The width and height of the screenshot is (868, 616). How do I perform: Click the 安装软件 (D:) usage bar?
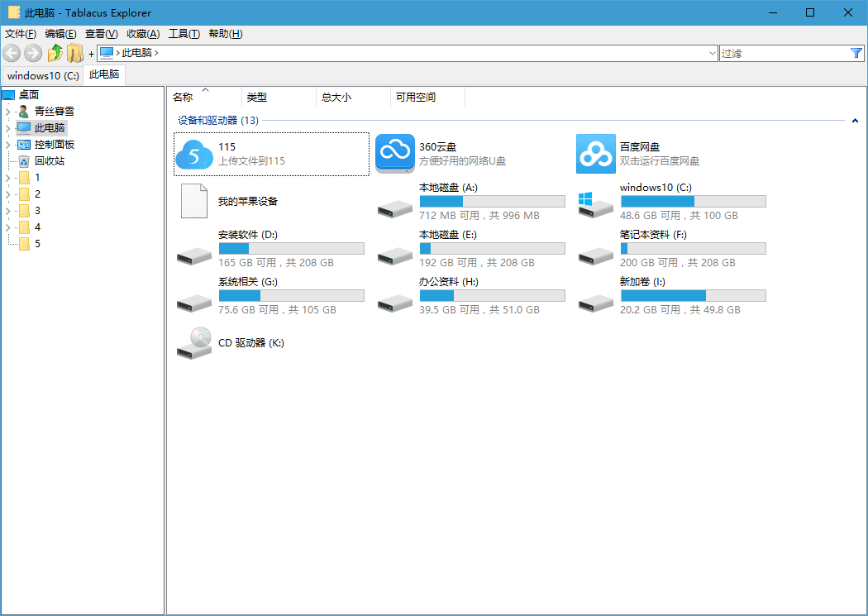click(291, 249)
